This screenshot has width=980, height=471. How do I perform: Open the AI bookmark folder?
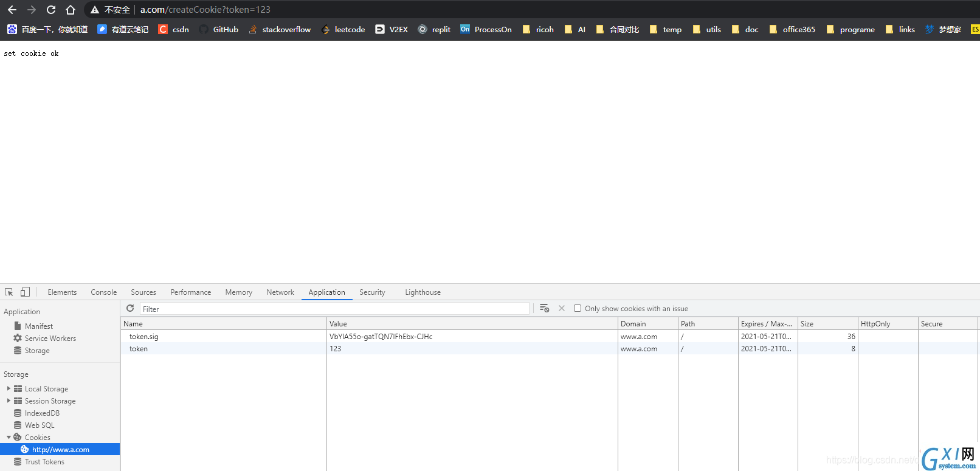[x=575, y=29]
